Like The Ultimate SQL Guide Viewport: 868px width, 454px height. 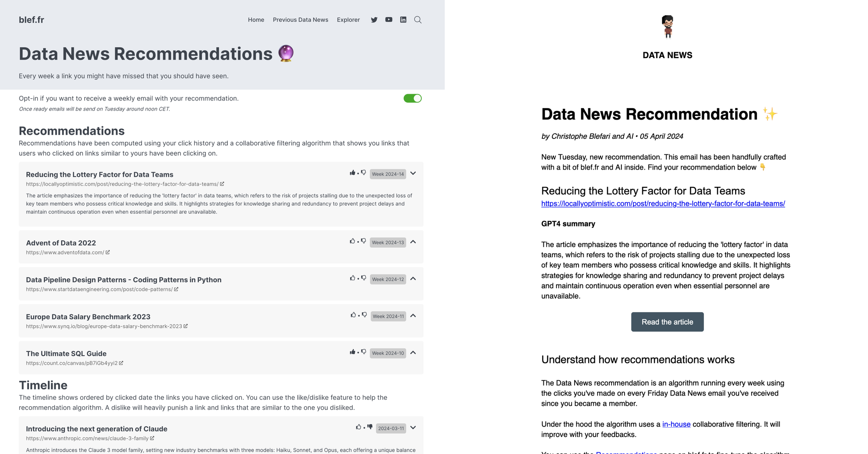352,352
